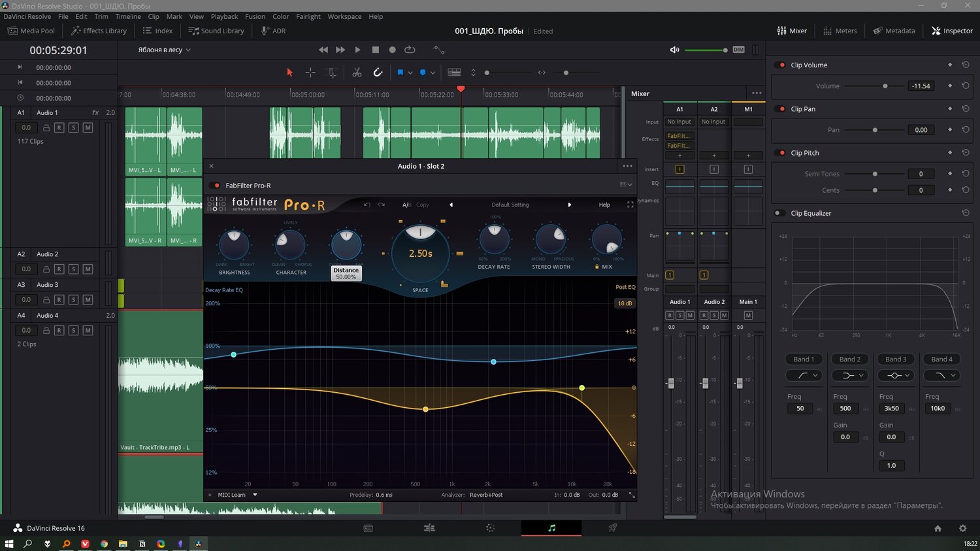
Task: Switch to the Fairlight page icon
Action: (551, 528)
